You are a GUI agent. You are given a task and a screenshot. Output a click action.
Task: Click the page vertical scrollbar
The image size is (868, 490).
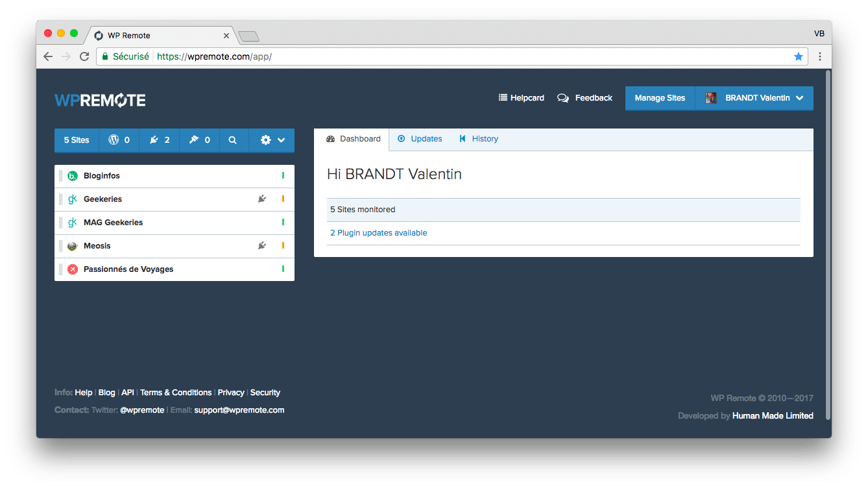pos(828,245)
